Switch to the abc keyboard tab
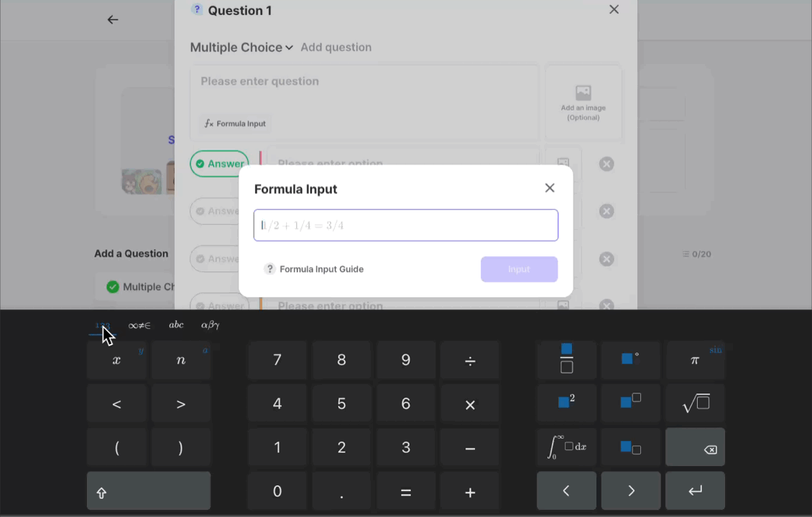Viewport: 812px width, 517px height. (x=176, y=325)
